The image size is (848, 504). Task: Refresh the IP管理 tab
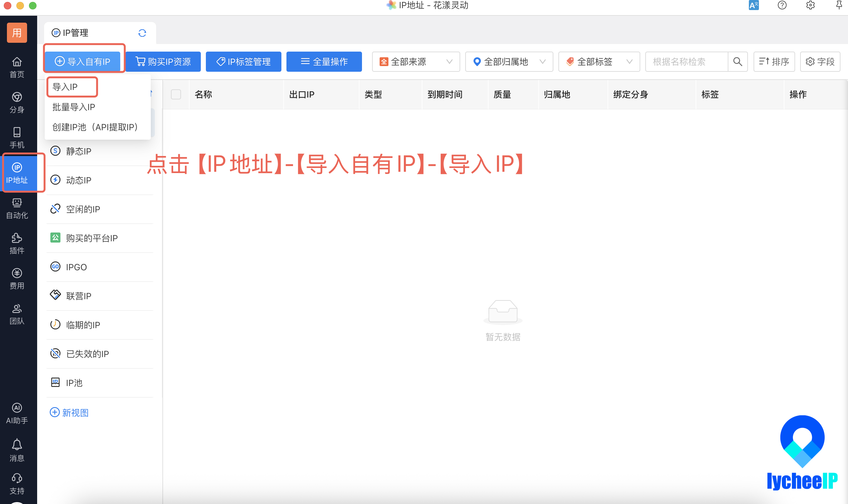click(142, 33)
